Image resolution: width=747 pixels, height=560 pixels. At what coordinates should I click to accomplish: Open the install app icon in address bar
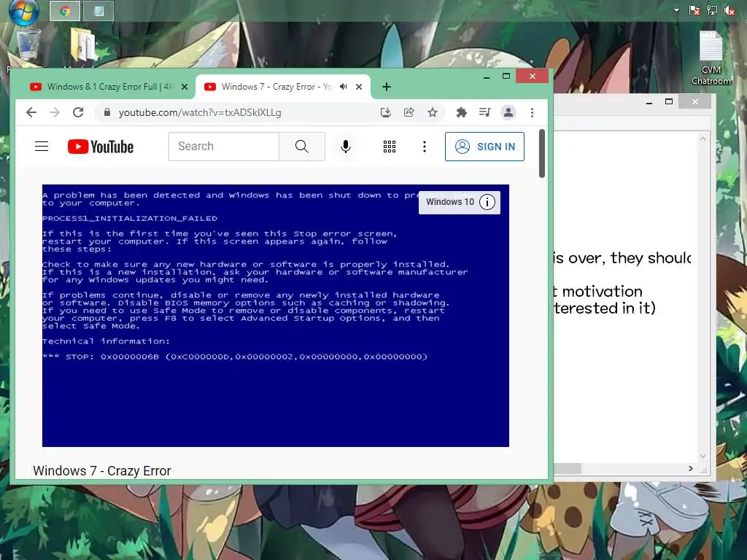tap(385, 112)
